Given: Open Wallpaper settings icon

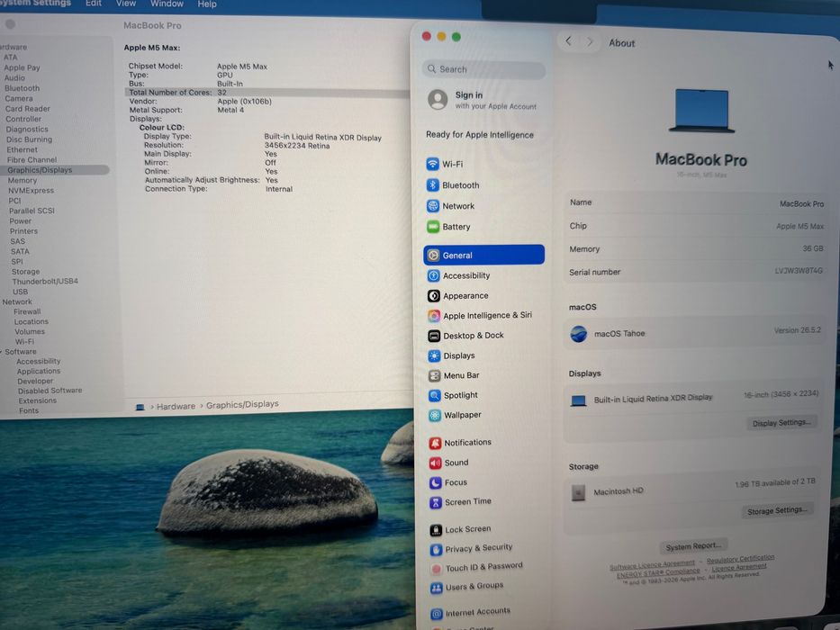Looking at the screenshot, I should click(x=435, y=416).
